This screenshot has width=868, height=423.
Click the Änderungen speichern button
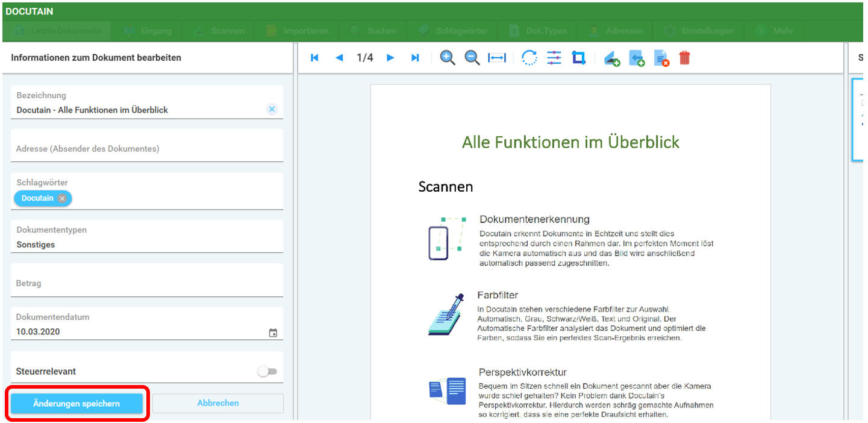(76, 404)
